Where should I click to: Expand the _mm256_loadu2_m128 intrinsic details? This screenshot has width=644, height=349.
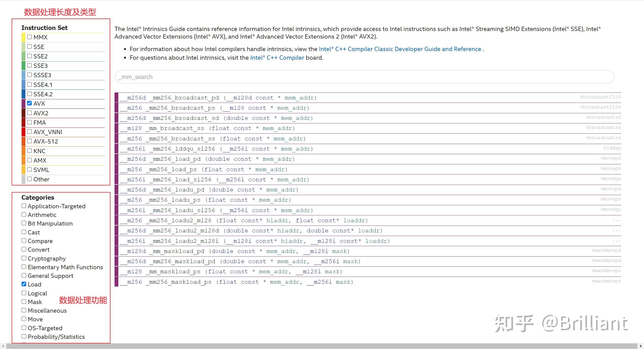click(x=368, y=220)
